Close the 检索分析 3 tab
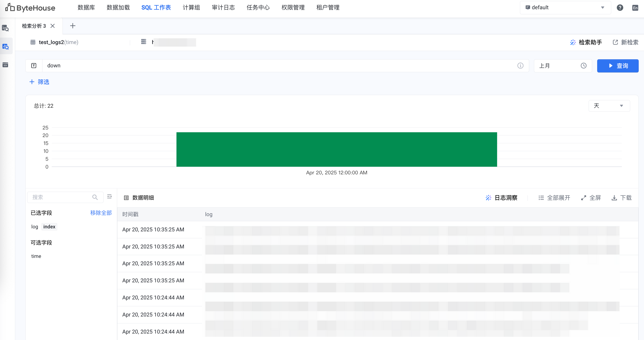 [53, 26]
